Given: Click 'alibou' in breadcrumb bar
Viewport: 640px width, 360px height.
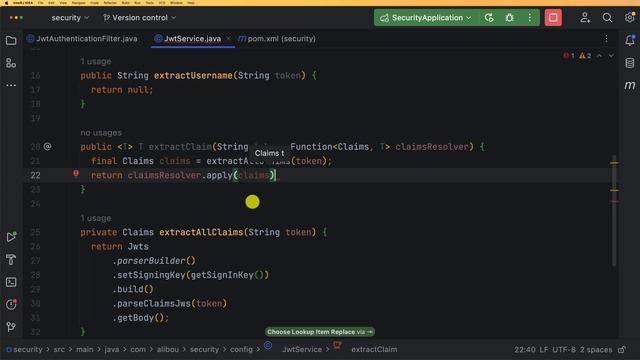Looking at the screenshot, I should 168,349.
